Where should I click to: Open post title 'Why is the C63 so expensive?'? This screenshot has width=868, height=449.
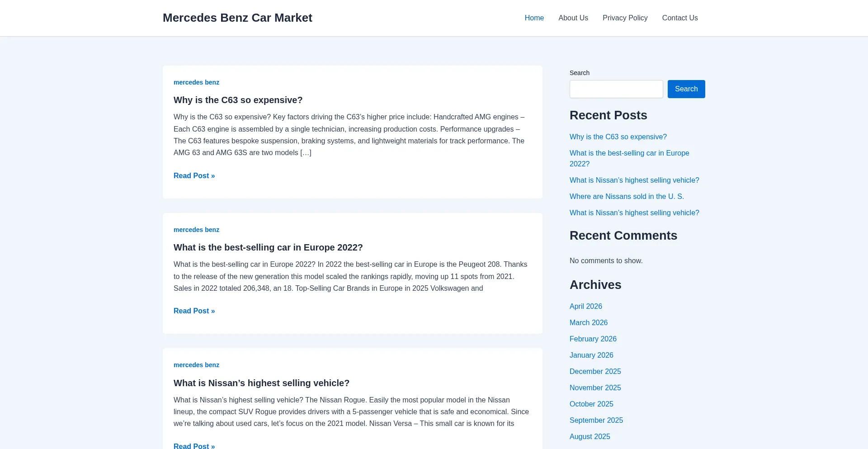pos(238,100)
